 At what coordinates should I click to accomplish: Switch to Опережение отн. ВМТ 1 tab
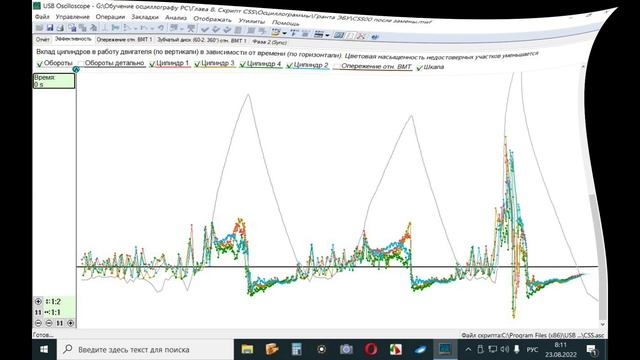point(124,40)
